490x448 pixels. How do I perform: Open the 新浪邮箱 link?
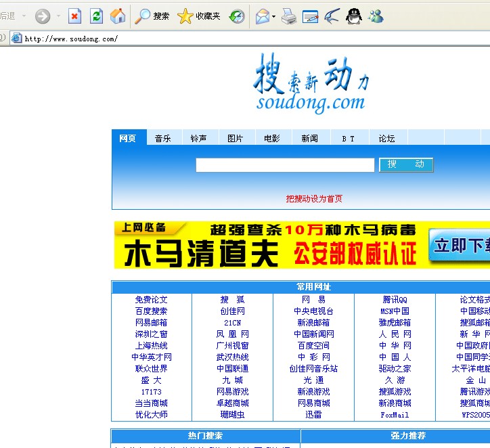click(x=314, y=323)
